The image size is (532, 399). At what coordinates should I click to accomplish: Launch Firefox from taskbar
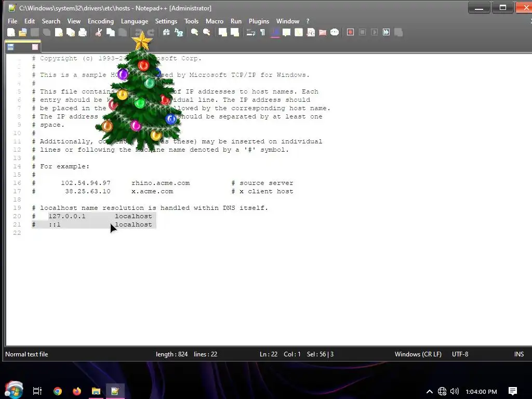click(x=77, y=391)
